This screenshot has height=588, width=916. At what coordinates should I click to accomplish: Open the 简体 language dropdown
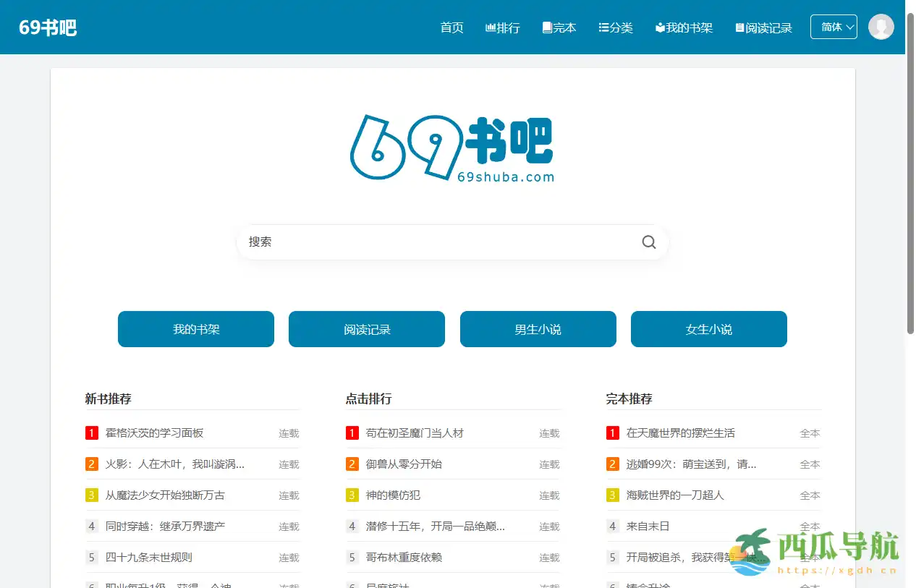click(834, 26)
